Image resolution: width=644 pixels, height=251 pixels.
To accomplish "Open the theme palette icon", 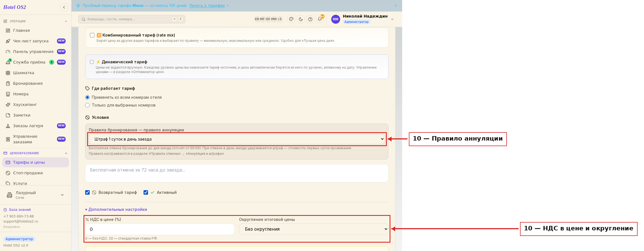I will (291, 19).
